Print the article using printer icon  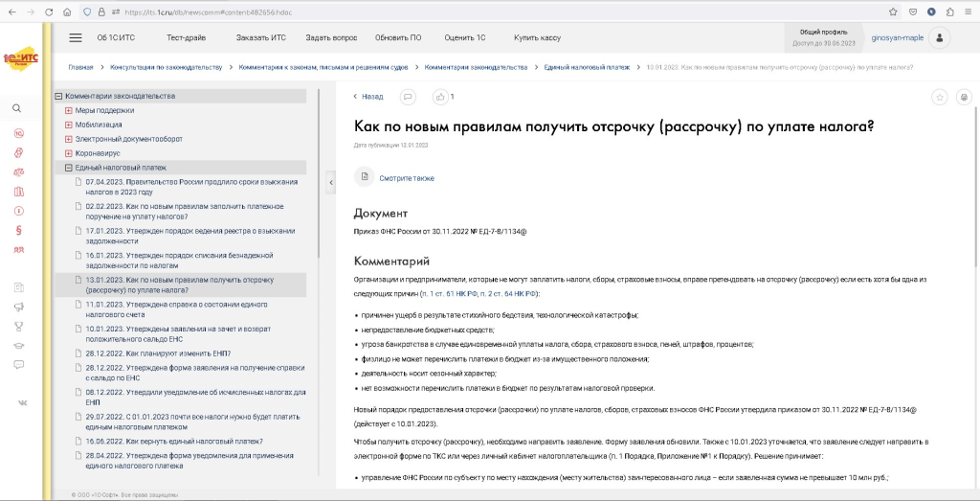[963, 97]
